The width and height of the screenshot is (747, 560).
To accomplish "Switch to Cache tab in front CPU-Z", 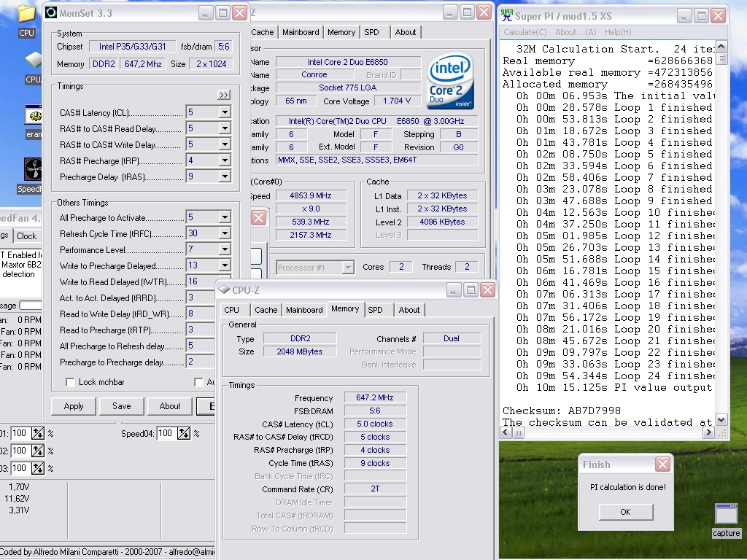I will (266, 310).
